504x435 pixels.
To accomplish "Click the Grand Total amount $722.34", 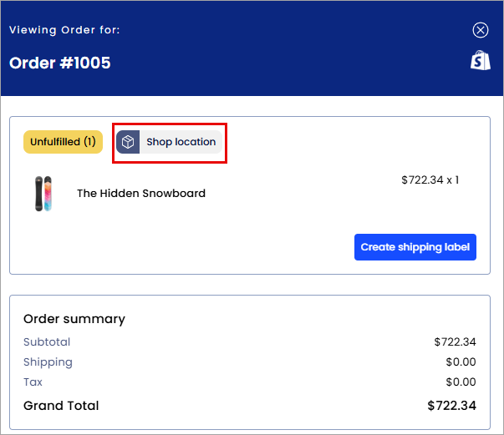I will 451,406.
